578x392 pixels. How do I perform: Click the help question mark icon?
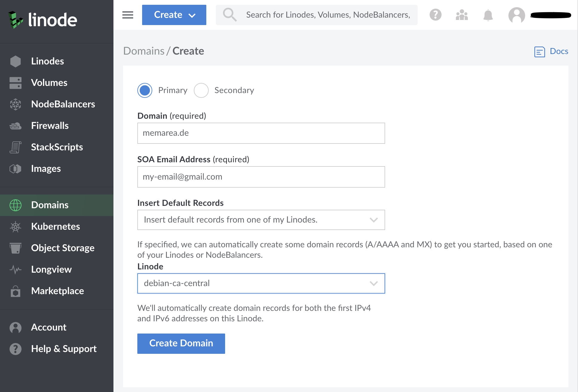(435, 15)
